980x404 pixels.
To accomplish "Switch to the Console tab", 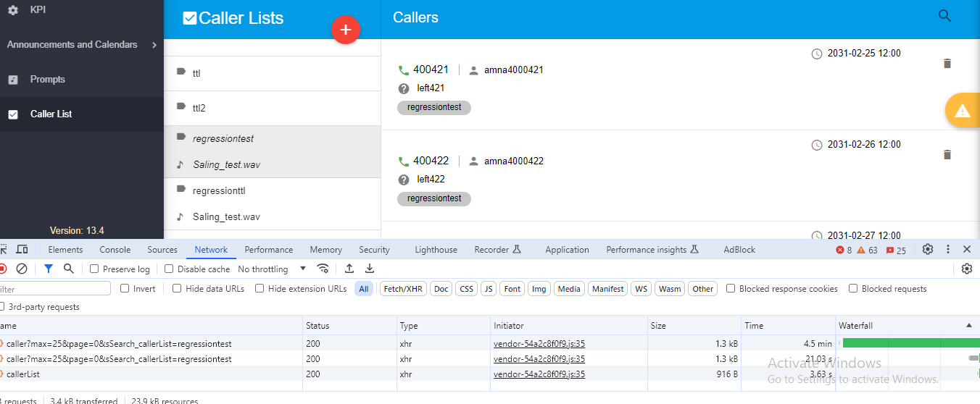I will click(x=115, y=250).
